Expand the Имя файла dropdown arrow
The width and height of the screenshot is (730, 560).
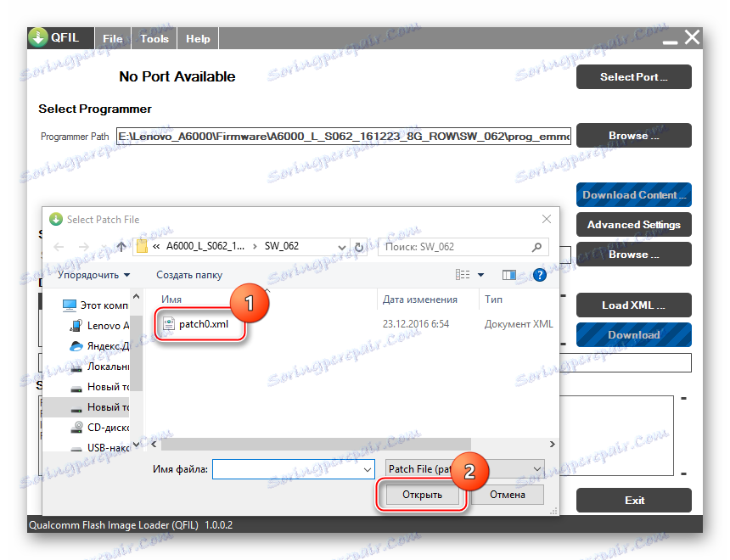[368, 470]
